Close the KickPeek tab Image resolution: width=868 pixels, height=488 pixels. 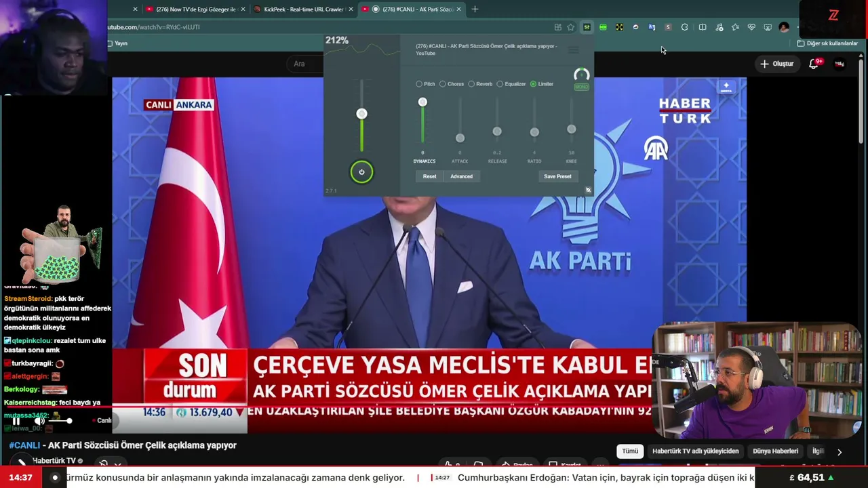pos(351,9)
